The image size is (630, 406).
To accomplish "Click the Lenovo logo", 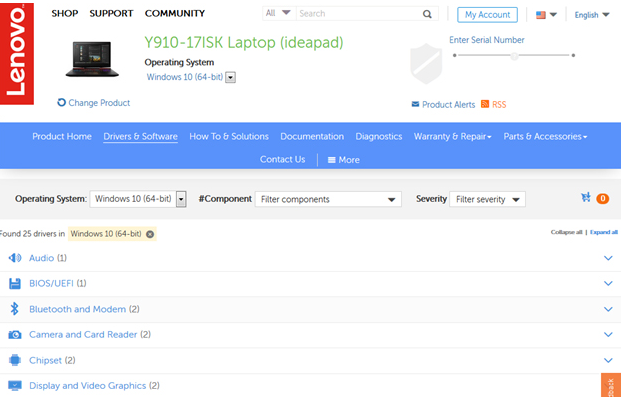I will [17, 53].
